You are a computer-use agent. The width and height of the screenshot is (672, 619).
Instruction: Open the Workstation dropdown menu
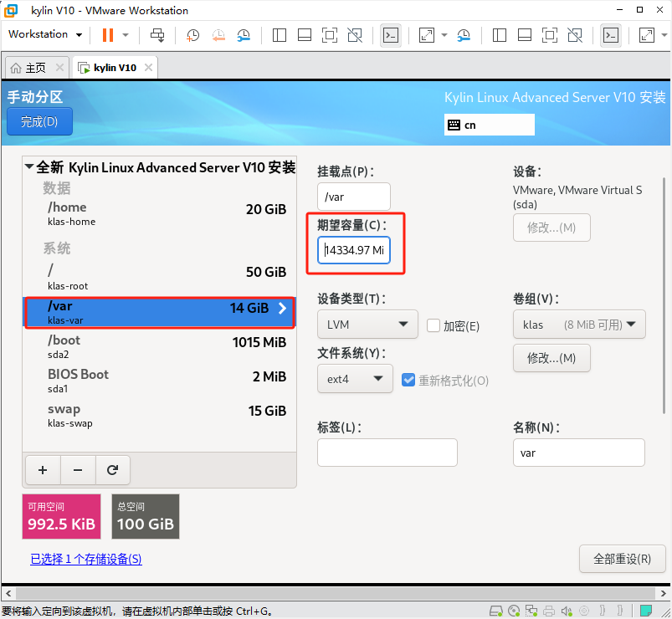tap(44, 34)
